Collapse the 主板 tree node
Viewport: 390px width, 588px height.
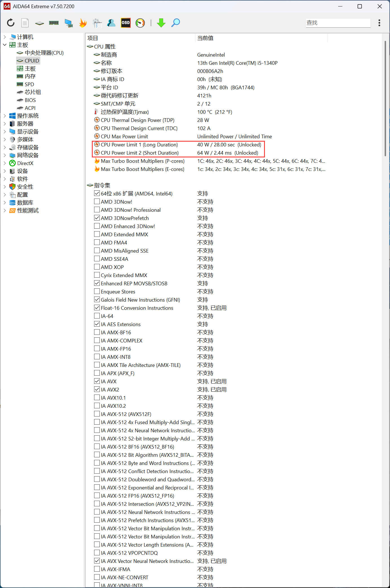point(5,45)
